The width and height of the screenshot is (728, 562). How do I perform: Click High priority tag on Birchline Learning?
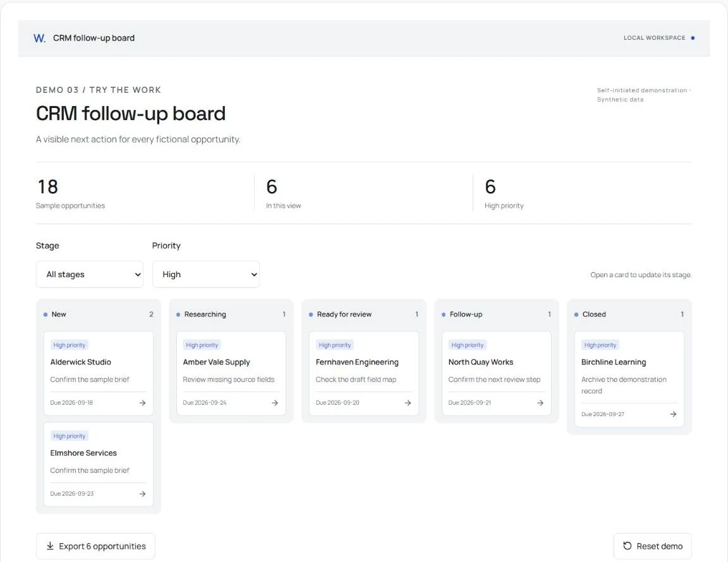[600, 345]
